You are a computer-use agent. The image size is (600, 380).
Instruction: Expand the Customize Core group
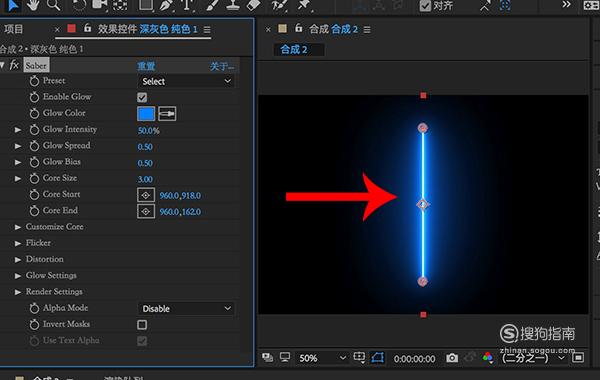18,227
